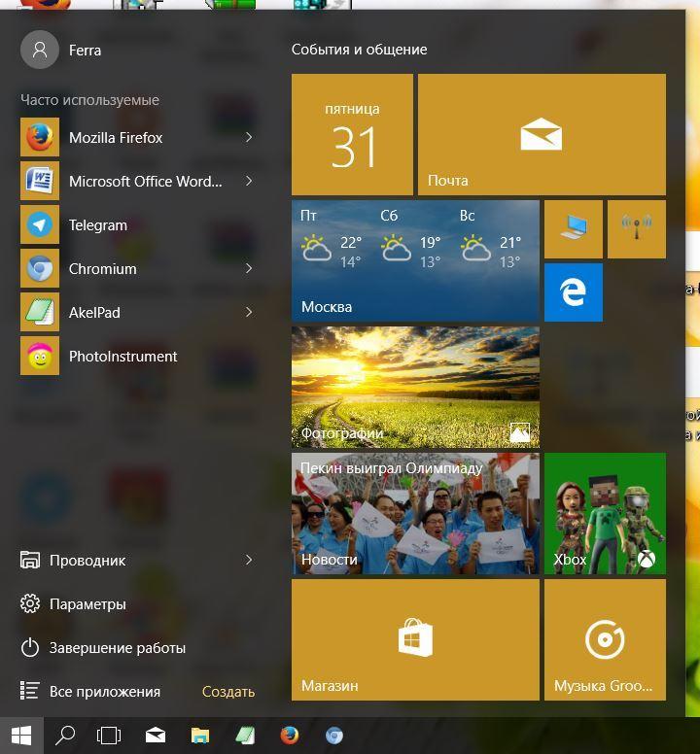Open Task View from the taskbar
This screenshot has height=754, width=700.
pyautogui.click(x=109, y=736)
